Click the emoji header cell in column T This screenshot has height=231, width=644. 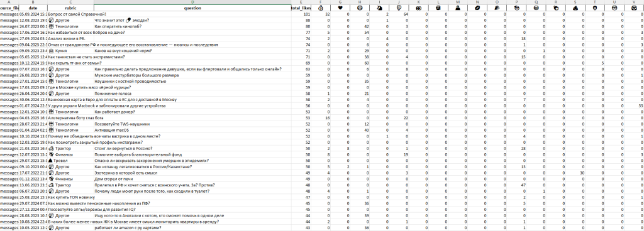tap(595, 8)
